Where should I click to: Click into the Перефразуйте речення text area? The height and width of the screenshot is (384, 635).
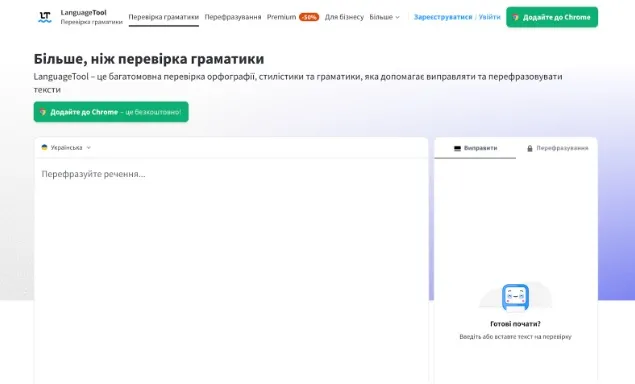tap(231, 271)
